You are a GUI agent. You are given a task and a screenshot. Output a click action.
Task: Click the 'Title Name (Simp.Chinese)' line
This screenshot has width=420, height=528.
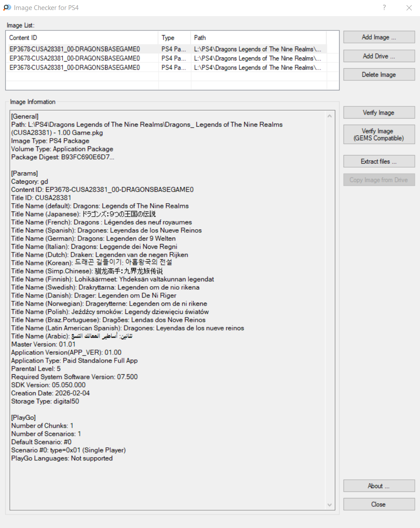click(x=87, y=271)
